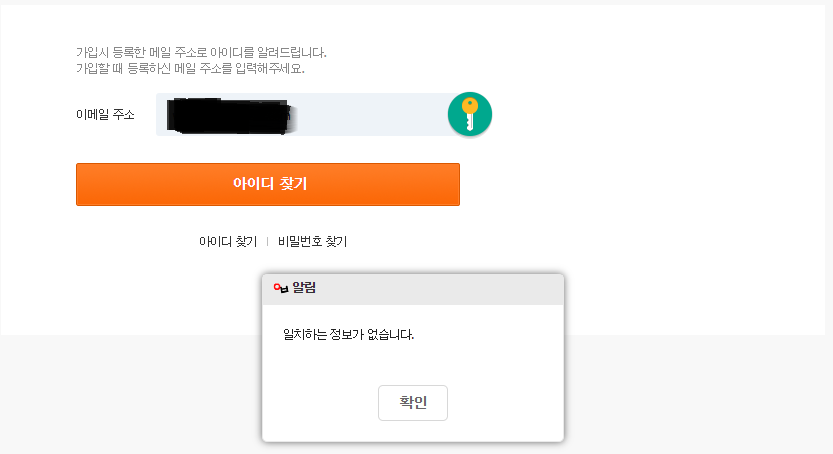This screenshot has height=454, width=833.
Task: Confirm the alert with 확인
Action: (x=412, y=402)
